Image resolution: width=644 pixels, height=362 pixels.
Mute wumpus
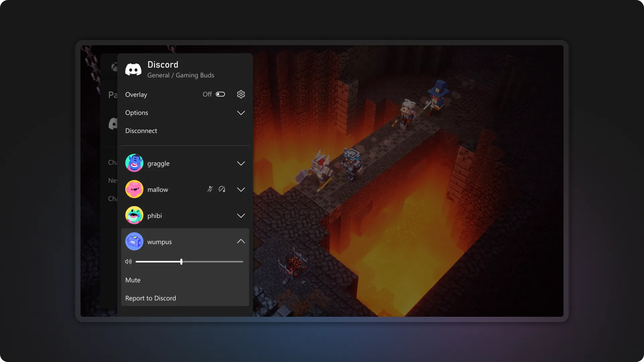tap(133, 280)
